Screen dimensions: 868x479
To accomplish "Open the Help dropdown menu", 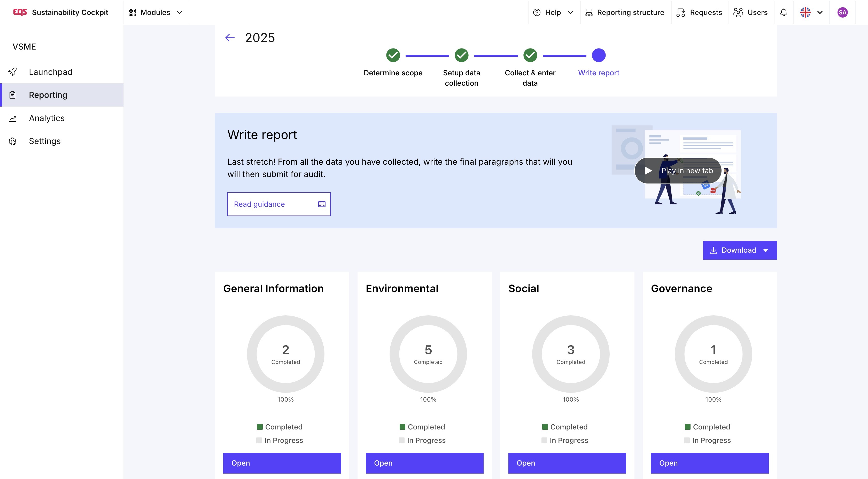I will tap(553, 12).
